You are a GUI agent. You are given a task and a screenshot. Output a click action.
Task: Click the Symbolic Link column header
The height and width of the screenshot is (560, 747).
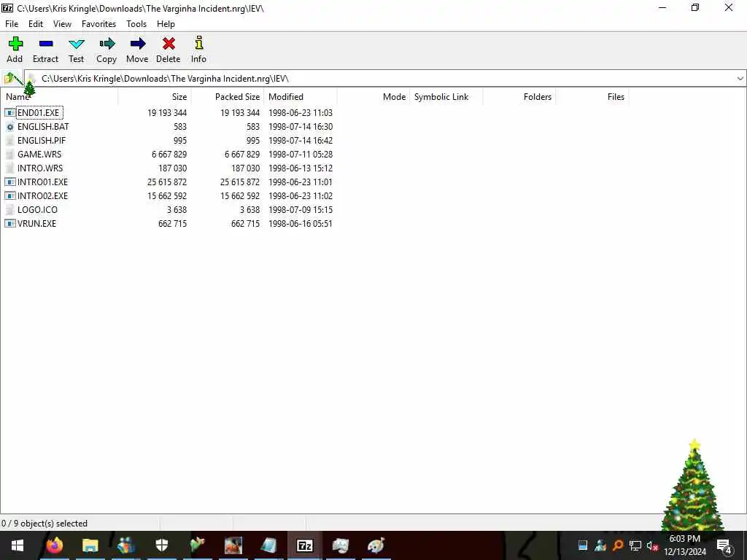click(446, 97)
